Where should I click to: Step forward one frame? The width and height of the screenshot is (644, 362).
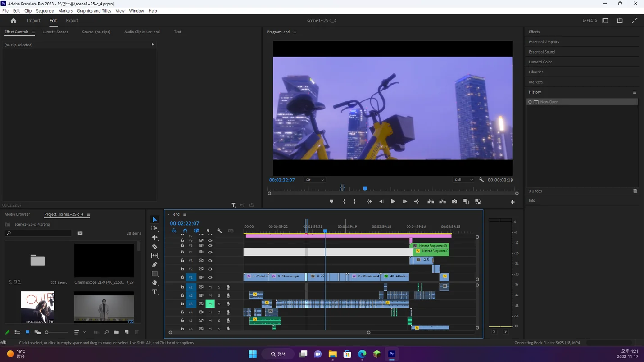click(x=405, y=202)
